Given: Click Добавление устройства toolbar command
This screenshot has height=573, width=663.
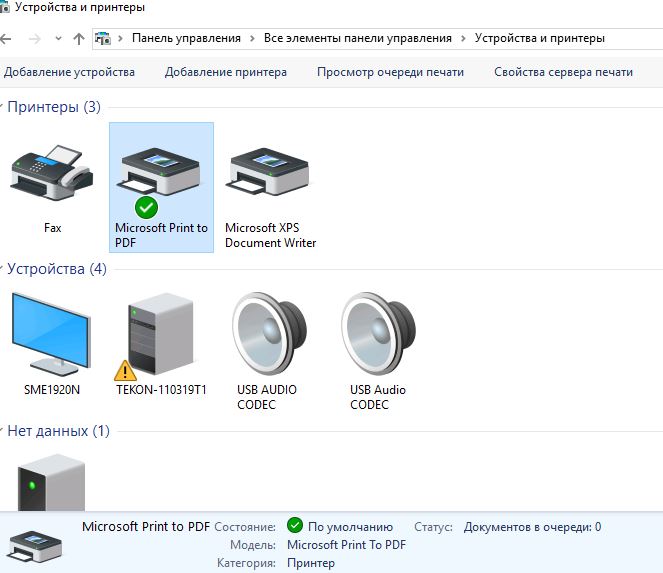Looking at the screenshot, I should coord(69,72).
